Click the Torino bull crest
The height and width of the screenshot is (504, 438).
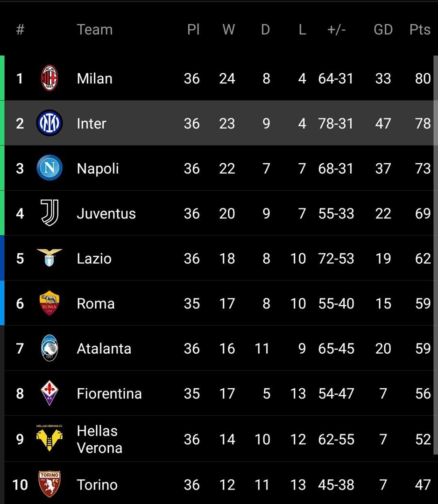point(49,484)
